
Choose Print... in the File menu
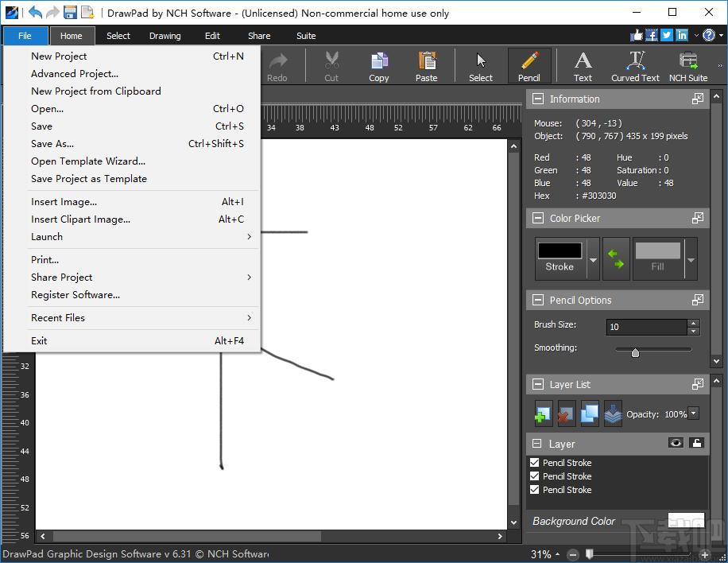(x=131, y=260)
